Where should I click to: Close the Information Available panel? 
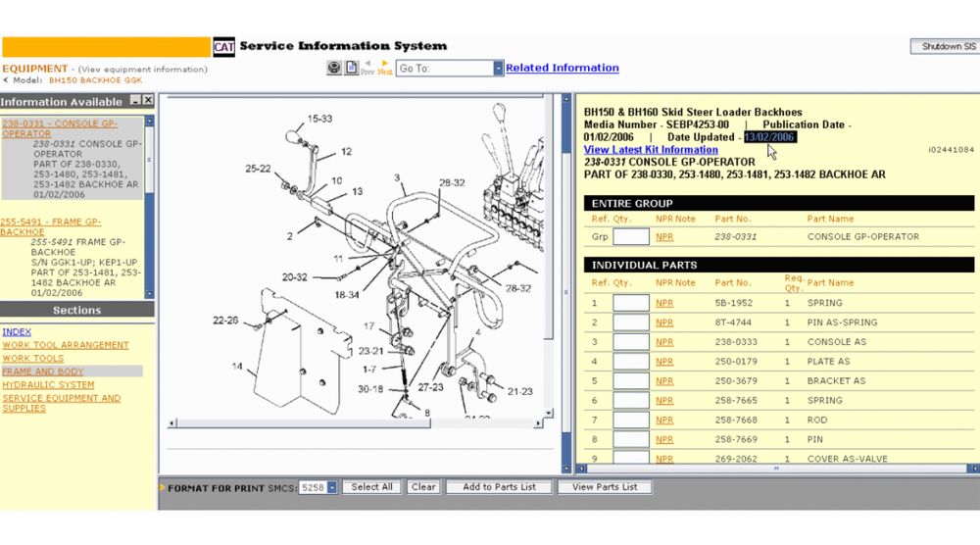148,100
